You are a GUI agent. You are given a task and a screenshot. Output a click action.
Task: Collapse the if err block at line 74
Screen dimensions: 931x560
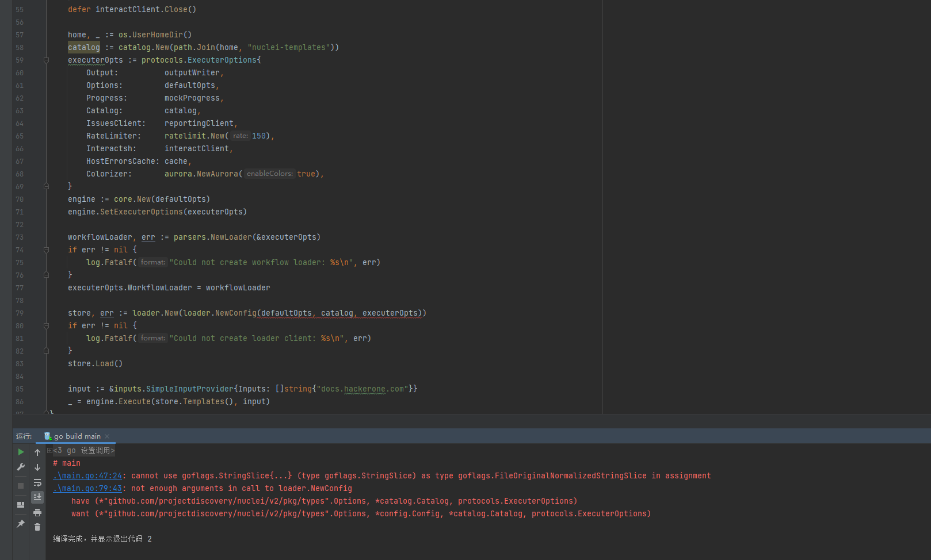[46, 250]
